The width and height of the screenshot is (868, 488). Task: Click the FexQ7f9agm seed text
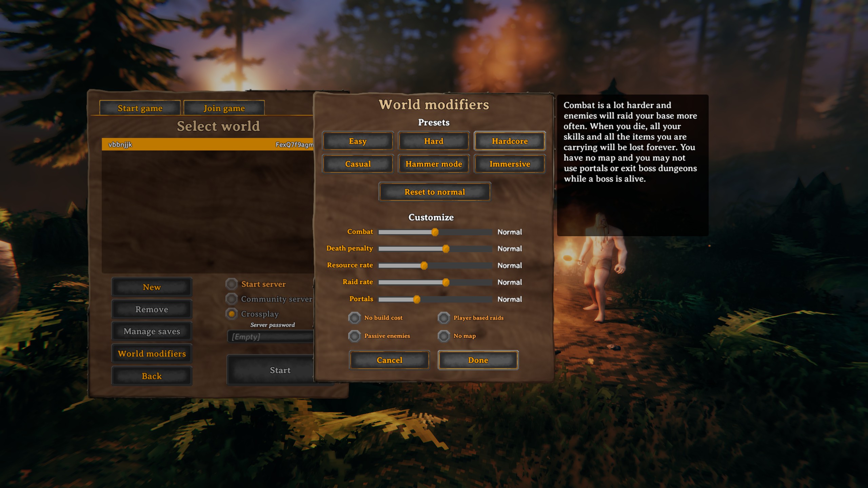point(294,145)
